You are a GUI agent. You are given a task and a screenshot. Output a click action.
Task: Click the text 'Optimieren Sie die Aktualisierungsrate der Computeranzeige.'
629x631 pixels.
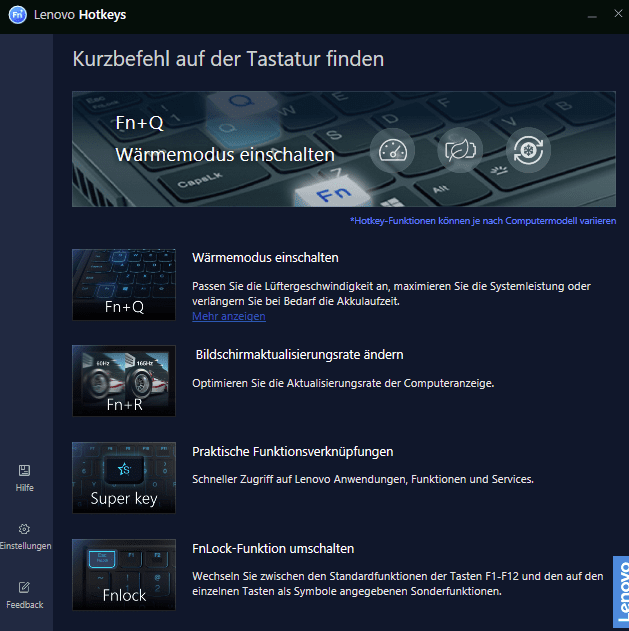(x=343, y=383)
